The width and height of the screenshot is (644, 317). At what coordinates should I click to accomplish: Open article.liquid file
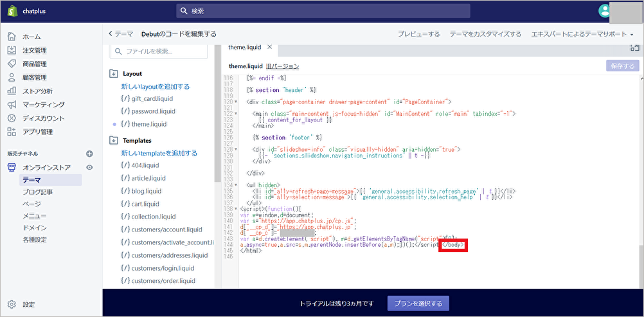(148, 179)
